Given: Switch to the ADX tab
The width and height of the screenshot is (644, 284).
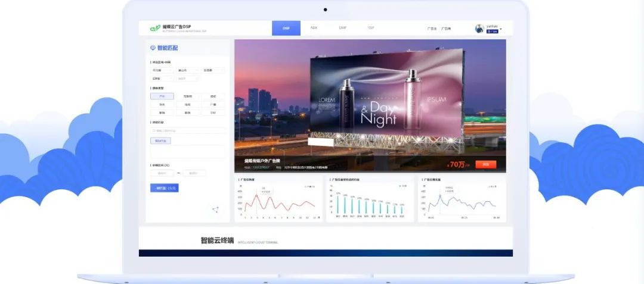Looking at the screenshot, I should click(x=314, y=28).
